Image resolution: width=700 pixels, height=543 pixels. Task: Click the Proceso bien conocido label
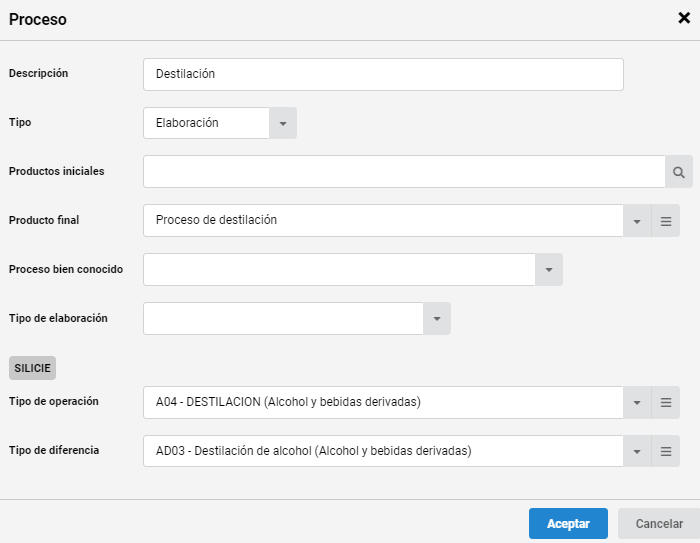tap(66, 269)
